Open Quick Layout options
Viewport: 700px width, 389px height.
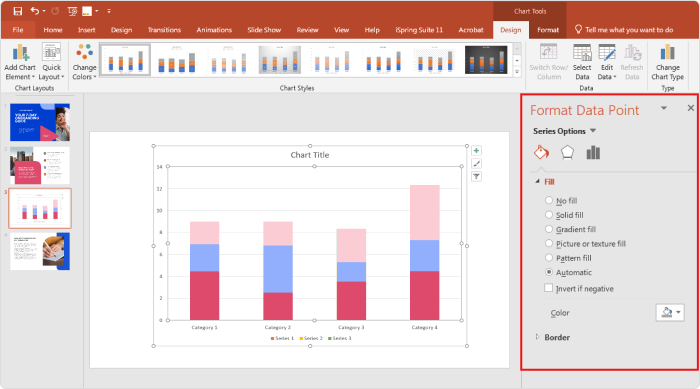pyautogui.click(x=52, y=62)
